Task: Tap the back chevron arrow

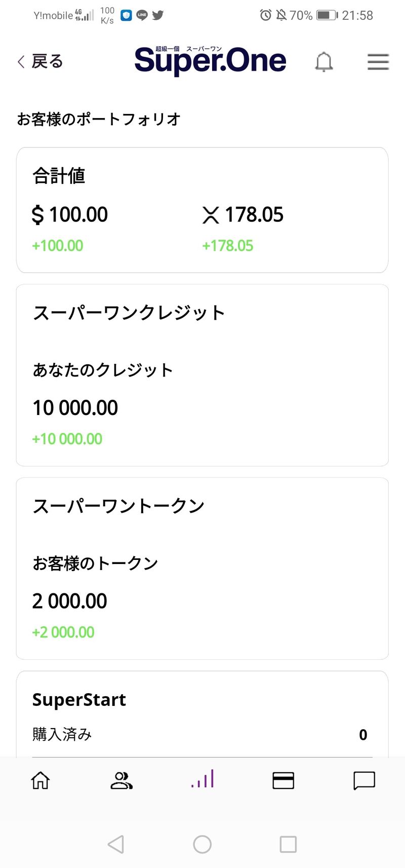Action: (x=21, y=62)
